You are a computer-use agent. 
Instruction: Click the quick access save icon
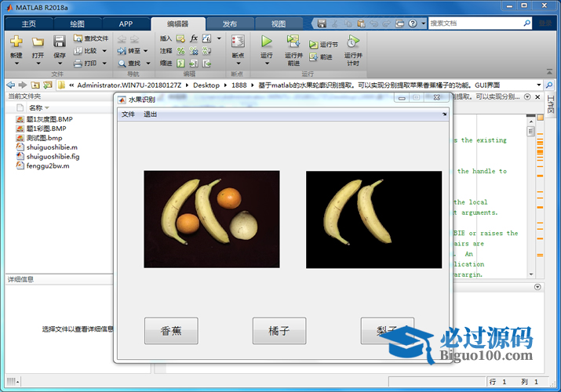tap(322, 24)
